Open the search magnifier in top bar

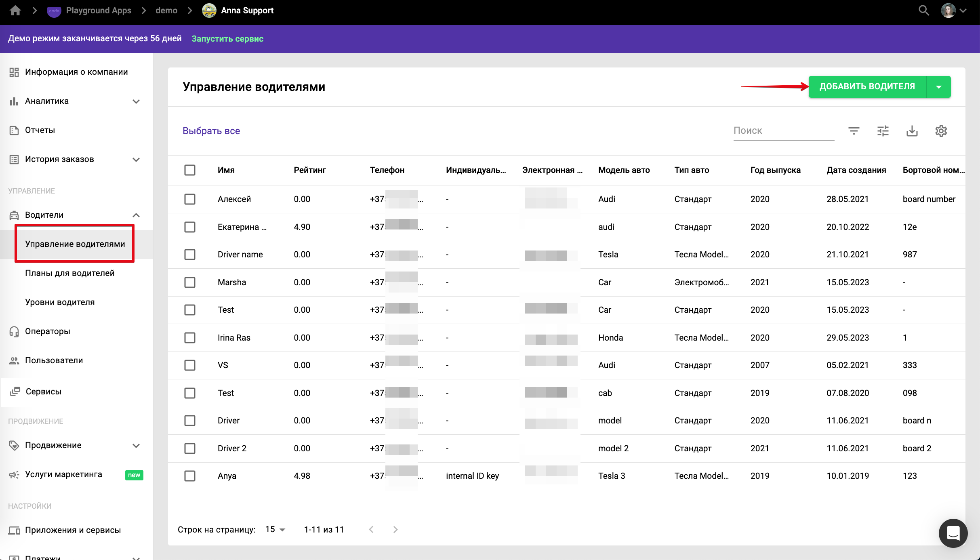pos(923,11)
